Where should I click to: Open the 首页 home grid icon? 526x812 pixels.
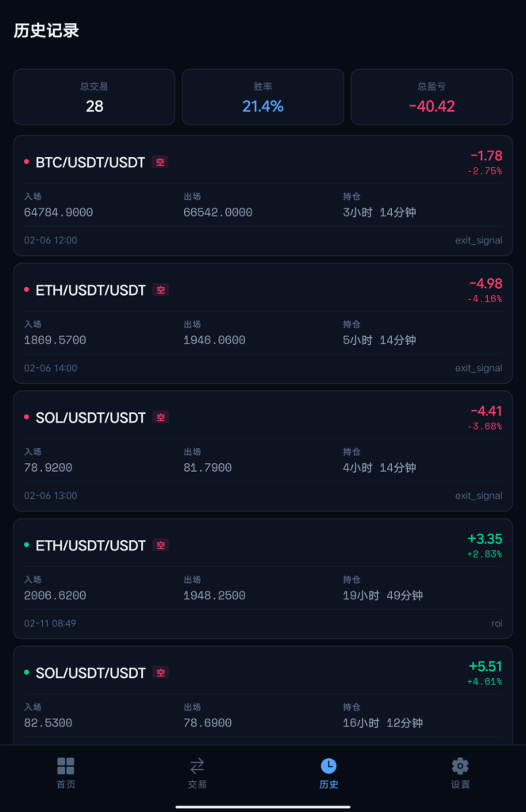66,772
